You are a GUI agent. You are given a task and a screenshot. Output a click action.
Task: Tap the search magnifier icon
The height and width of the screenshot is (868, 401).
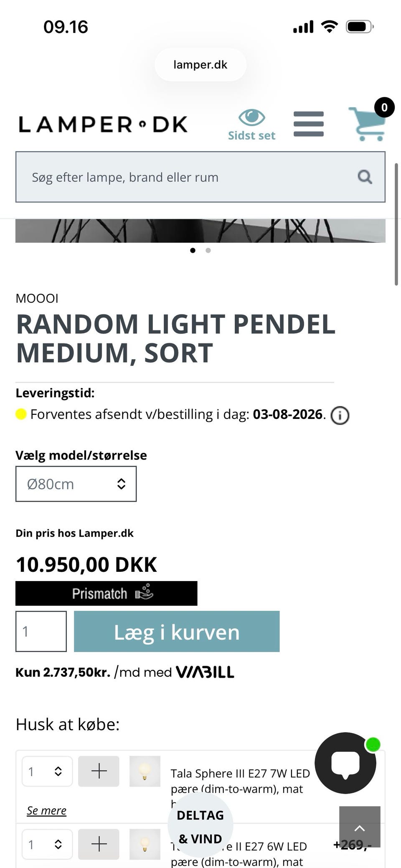(x=365, y=177)
